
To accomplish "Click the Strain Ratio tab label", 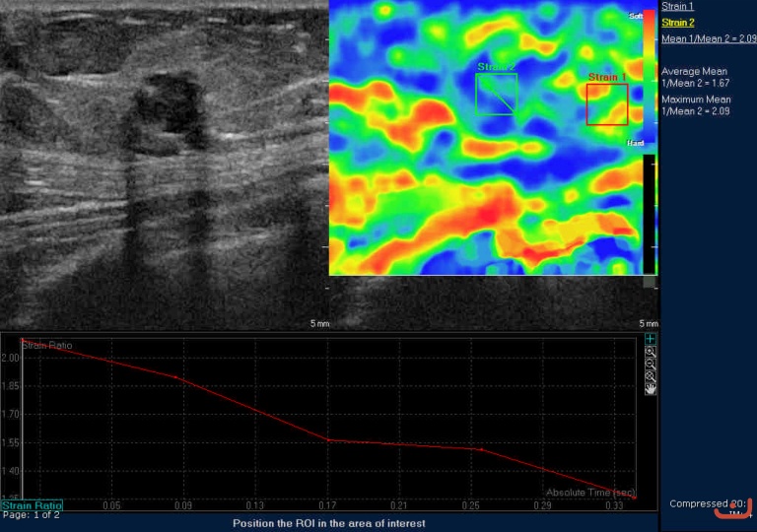I will coord(32,505).
